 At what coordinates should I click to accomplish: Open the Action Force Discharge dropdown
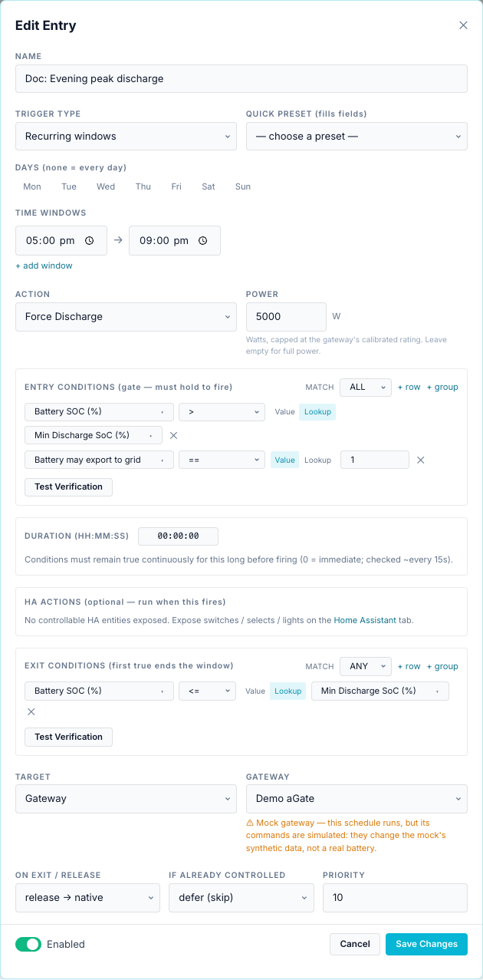pos(126,317)
